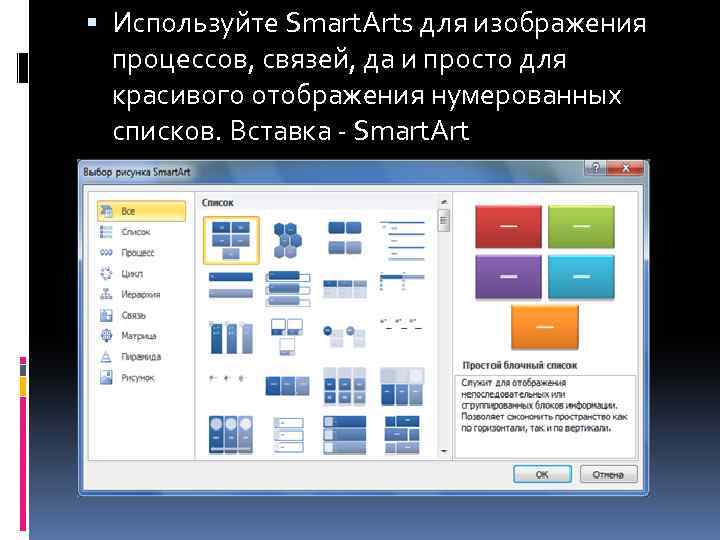
Task: Select the two horizontal bars layout thumbnail
Action: pyautogui.click(x=231, y=285)
